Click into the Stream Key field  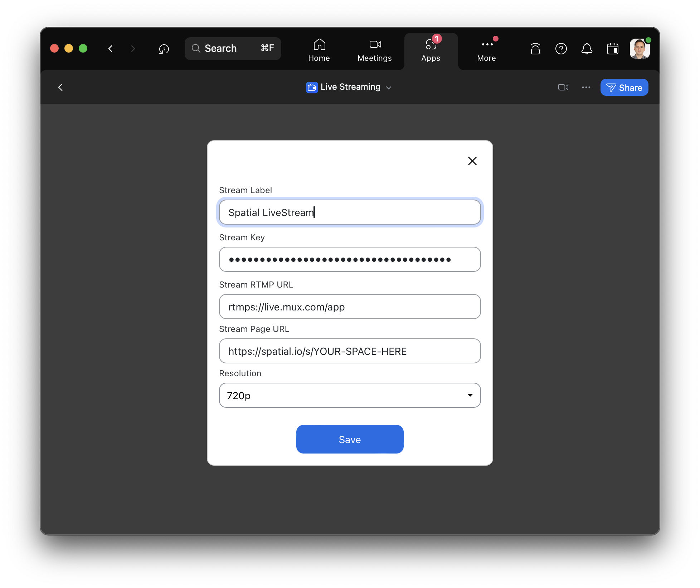[x=350, y=259]
